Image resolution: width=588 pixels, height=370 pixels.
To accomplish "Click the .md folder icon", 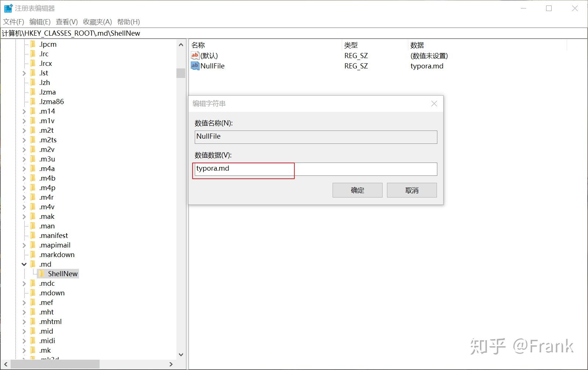I will click(32, 264).
